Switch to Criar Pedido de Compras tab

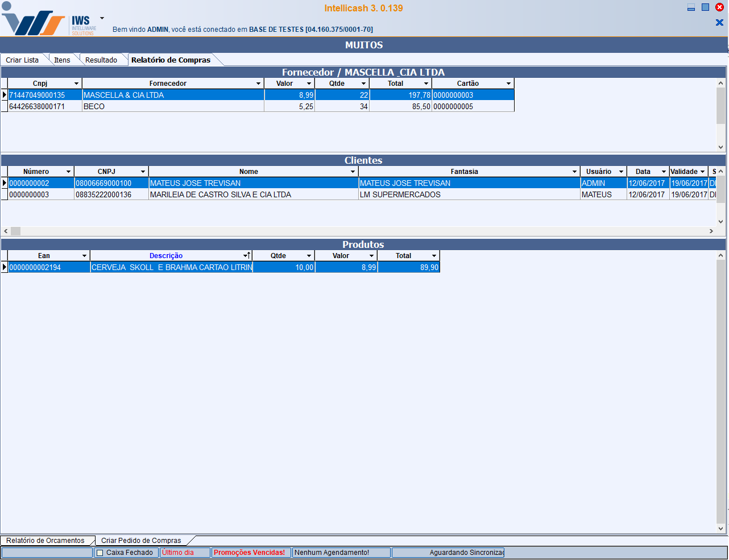tap(141, 541)
